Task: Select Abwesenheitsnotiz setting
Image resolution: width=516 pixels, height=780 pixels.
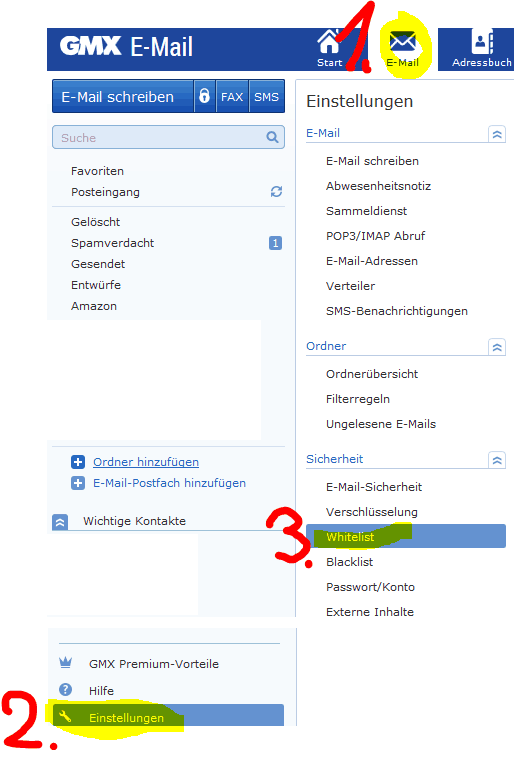Action: pos(378,186)
